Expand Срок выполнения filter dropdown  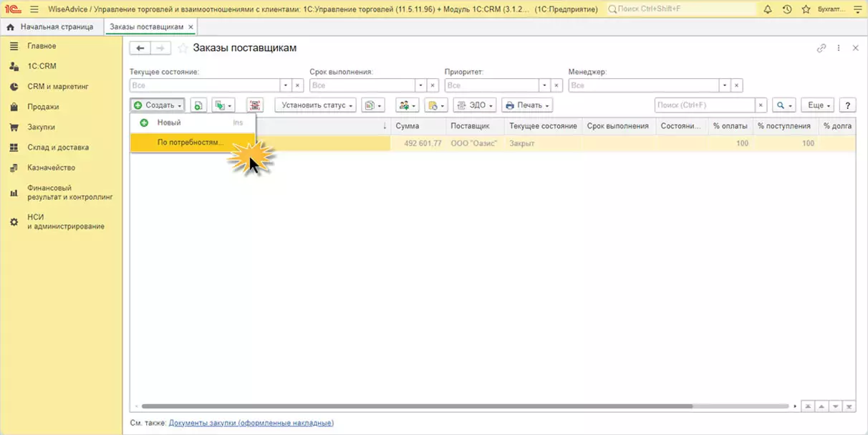(x=420, y=85)
